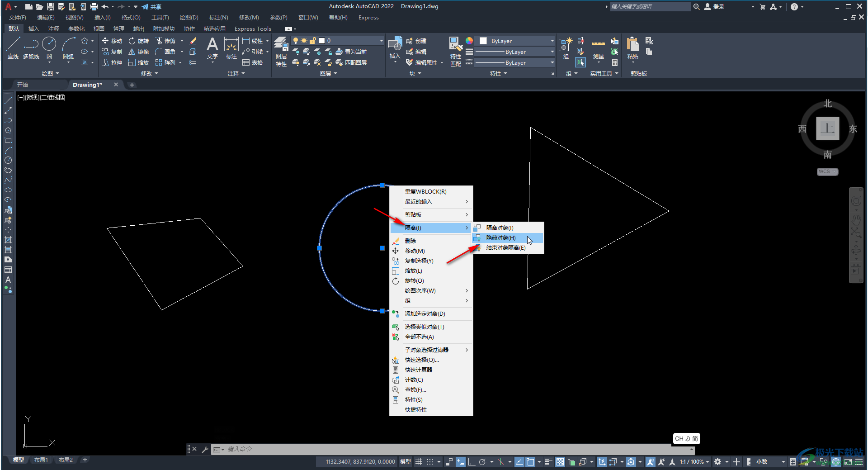Open the Text (文字) tool

212,48
